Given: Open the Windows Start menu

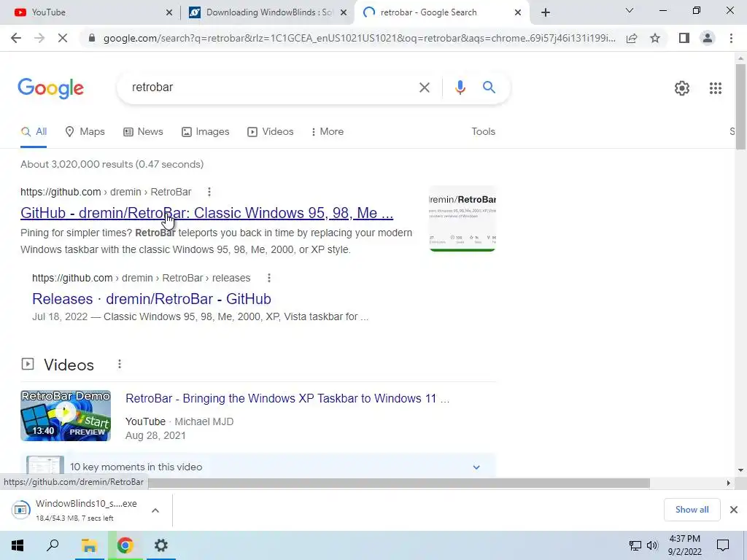Looking at the screenshot, I should [x=18, y=545].
